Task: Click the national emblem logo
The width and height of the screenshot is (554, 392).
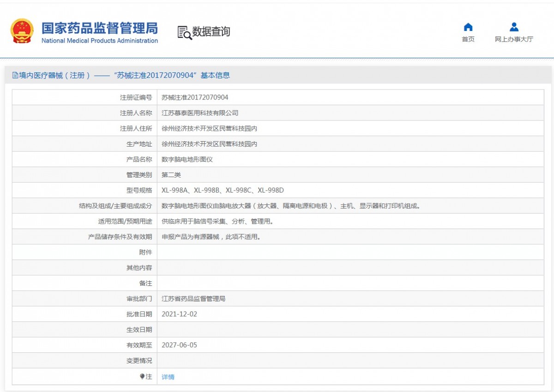Action: point(22,31)
